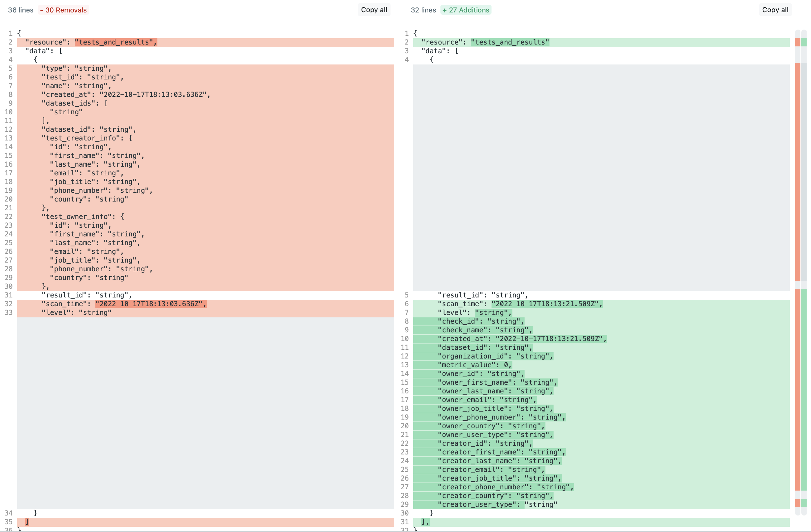Click the left "scan_time" 18:13:03.636Z value
The height and width of the screenshot is (532, 811).
click(x=151, y=304)
